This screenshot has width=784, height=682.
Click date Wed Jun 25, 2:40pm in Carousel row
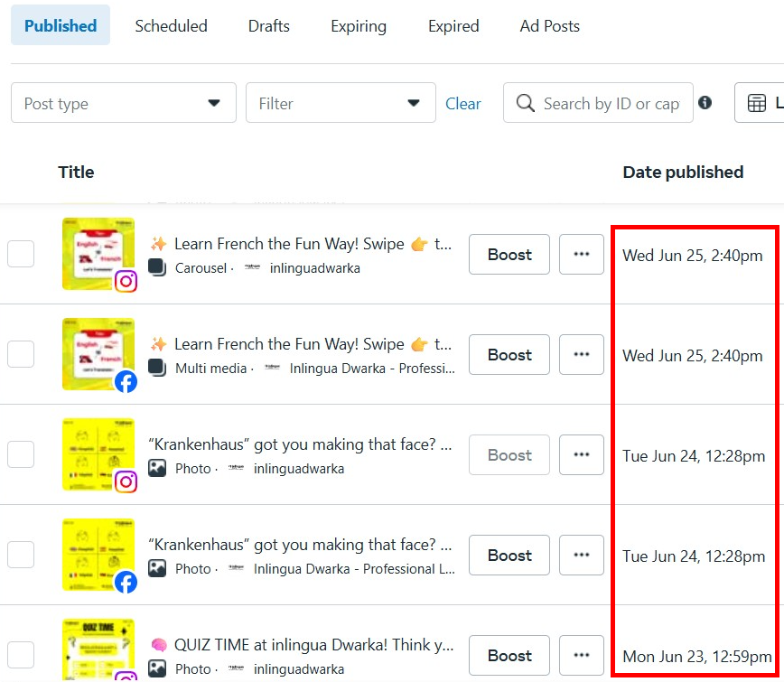693,256
